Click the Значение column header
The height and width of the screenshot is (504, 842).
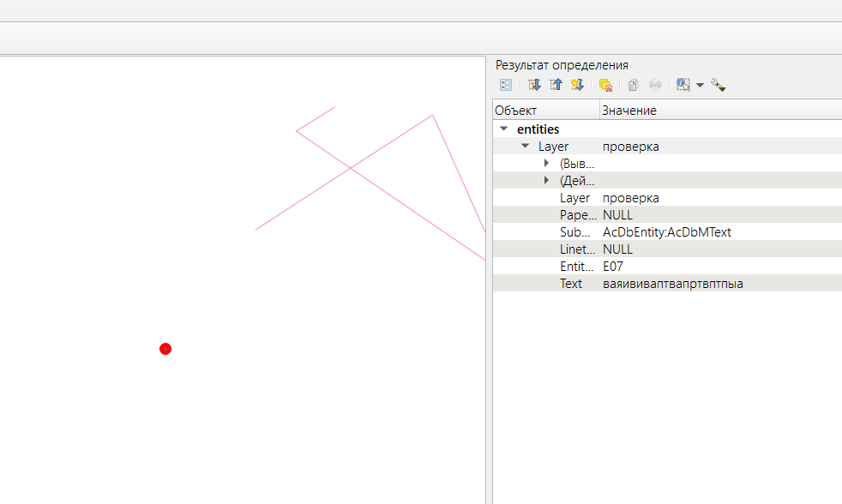(720, 110)
